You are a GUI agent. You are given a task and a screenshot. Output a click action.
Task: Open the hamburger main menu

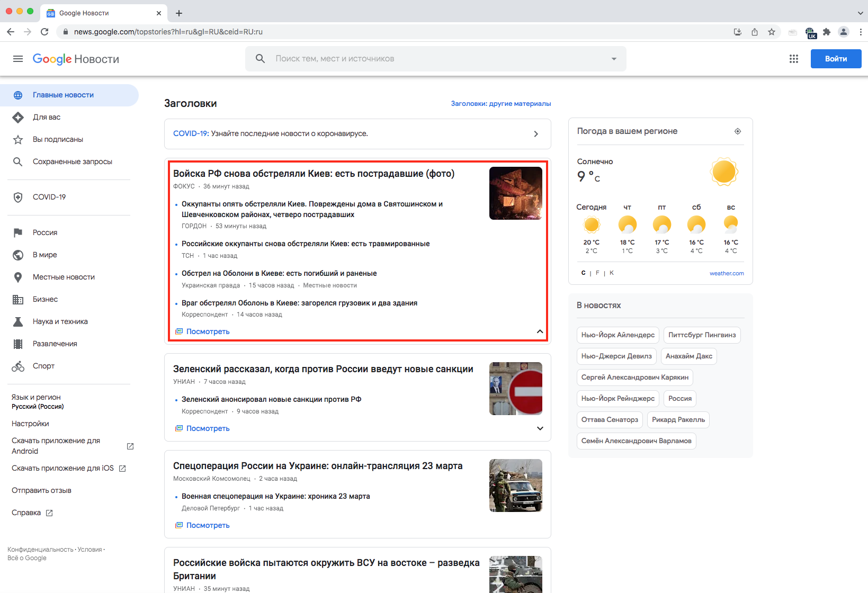[18, 59]
